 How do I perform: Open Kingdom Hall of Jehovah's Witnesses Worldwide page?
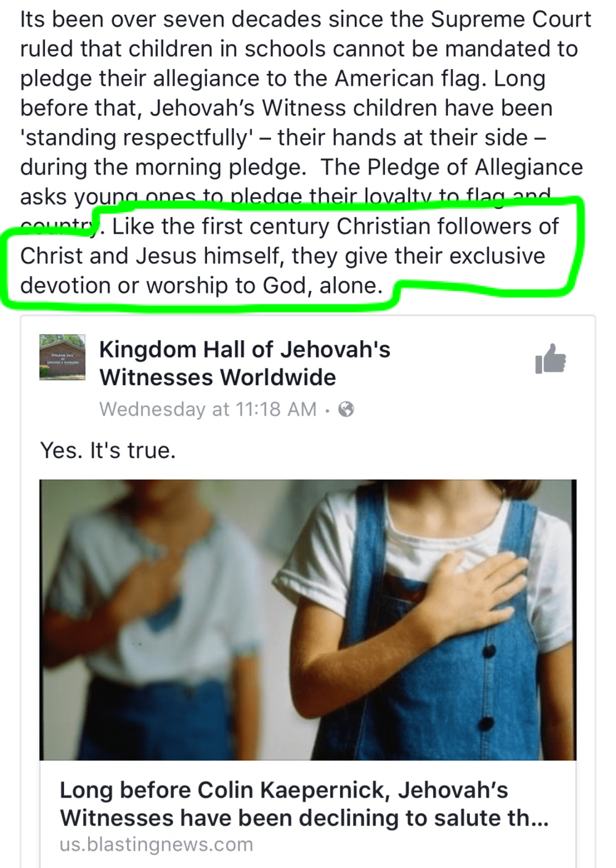245,363
